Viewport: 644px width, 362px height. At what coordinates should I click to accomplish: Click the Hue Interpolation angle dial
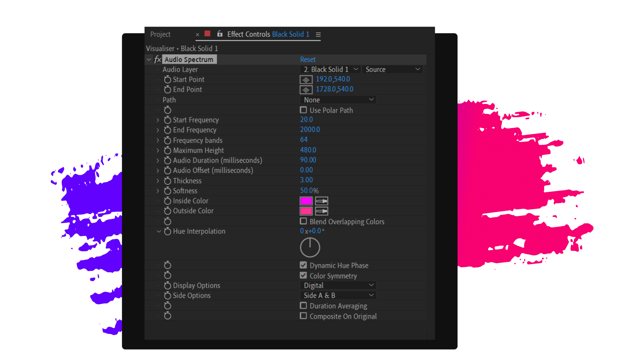pos(310,247)
